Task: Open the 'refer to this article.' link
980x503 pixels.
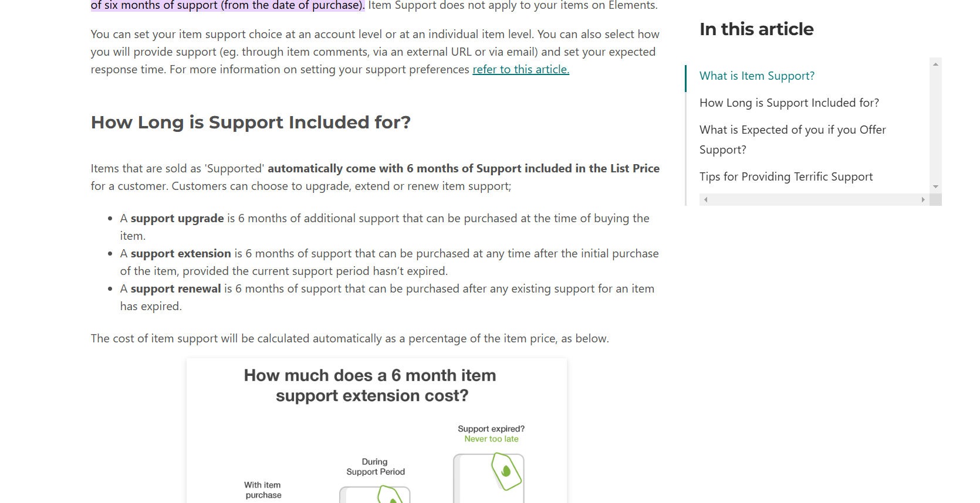Action: click(x=521, y=69)
